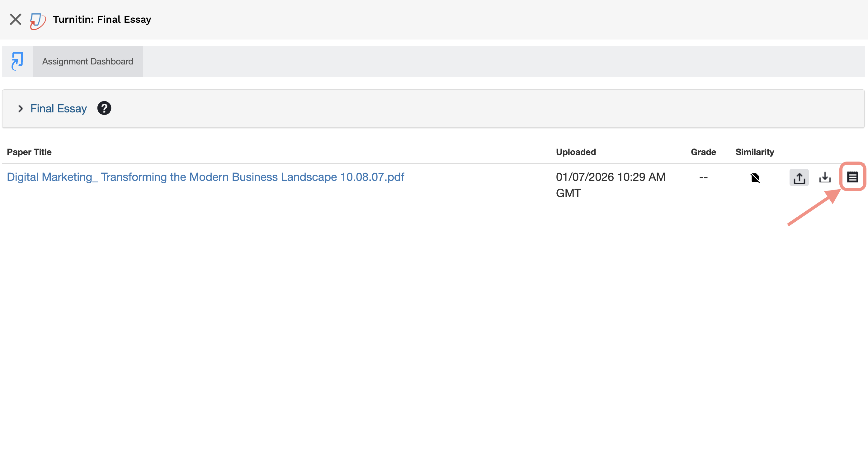Click the similarity report unavailable icon
This screenshot has width=868, height=452.
pyautogui.click(x=755, y=177)
